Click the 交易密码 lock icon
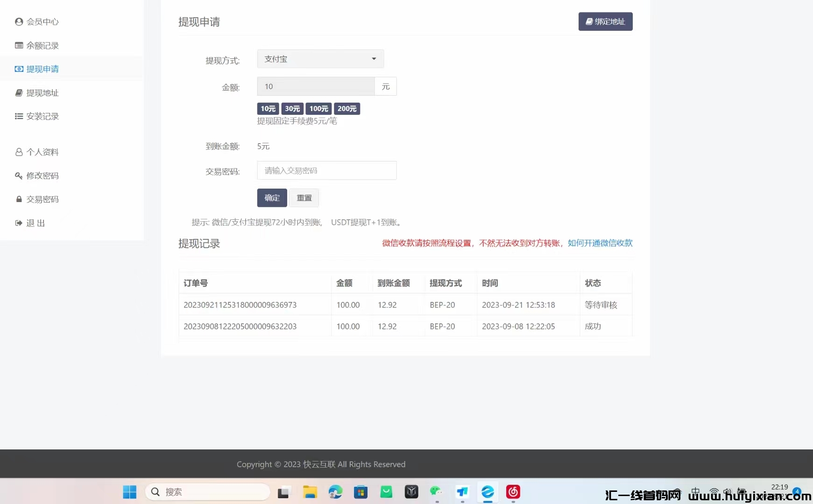813x504 pixels. tap(19, 199)
